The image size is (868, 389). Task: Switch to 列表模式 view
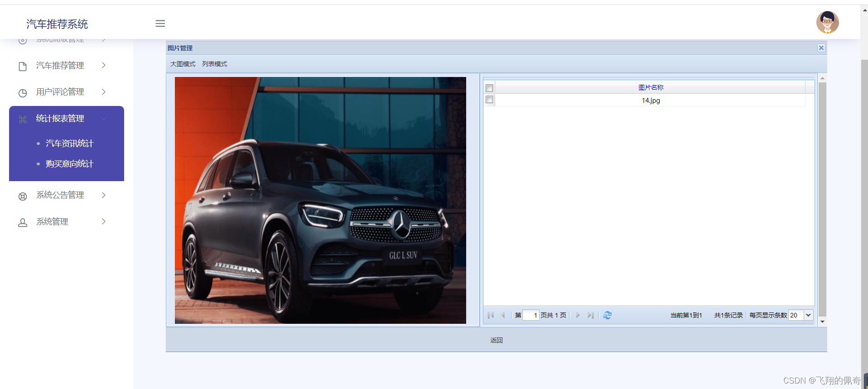pos(214,64)
